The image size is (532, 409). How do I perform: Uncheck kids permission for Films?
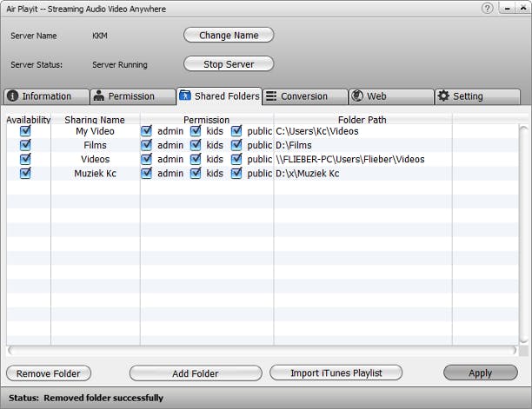196,145
